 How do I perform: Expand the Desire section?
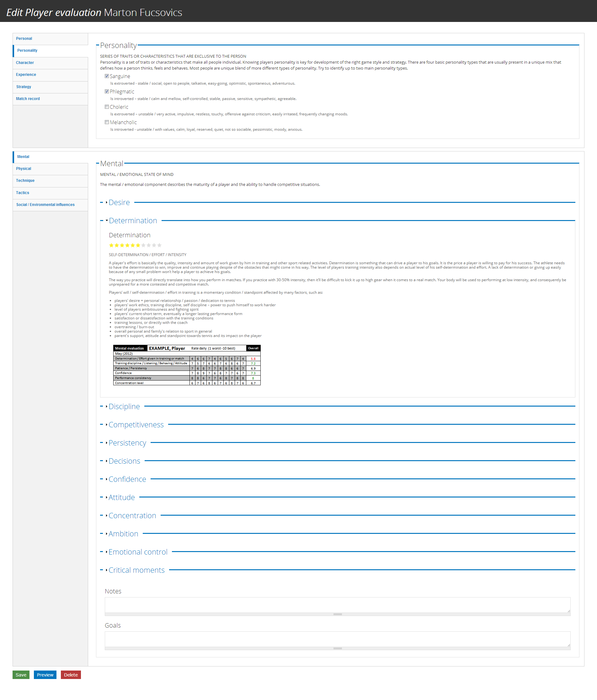[x=119, y=203]
